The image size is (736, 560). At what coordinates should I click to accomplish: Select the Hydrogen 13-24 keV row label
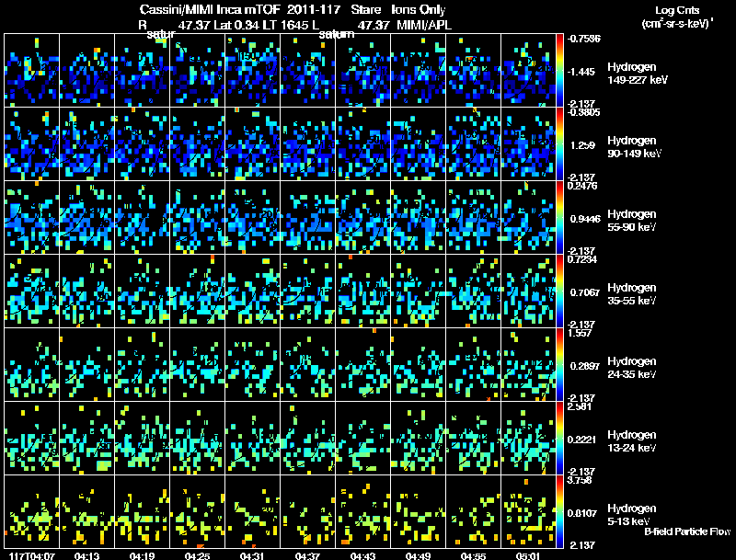tap(632, 441)
